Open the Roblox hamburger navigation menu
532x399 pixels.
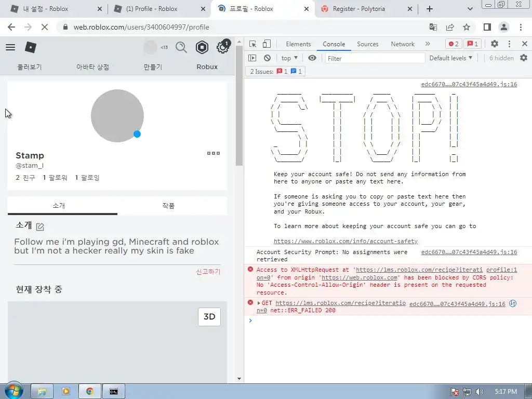click(10, 47)
